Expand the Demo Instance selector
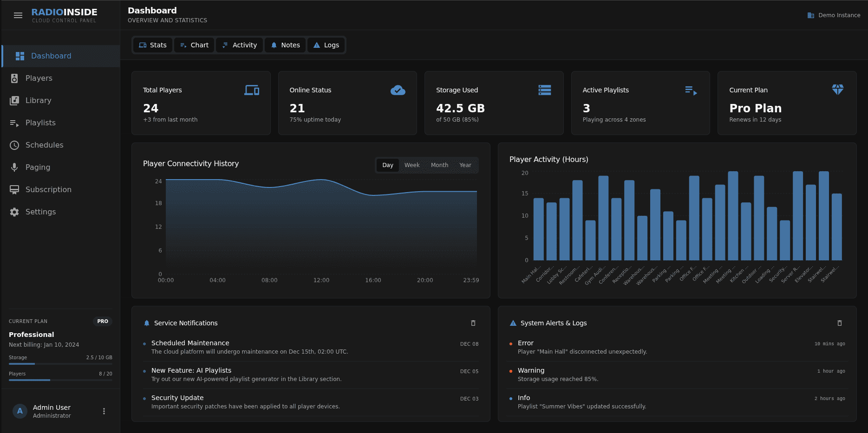This screenshot has height=433, width=868. click(x=834, y=15)
